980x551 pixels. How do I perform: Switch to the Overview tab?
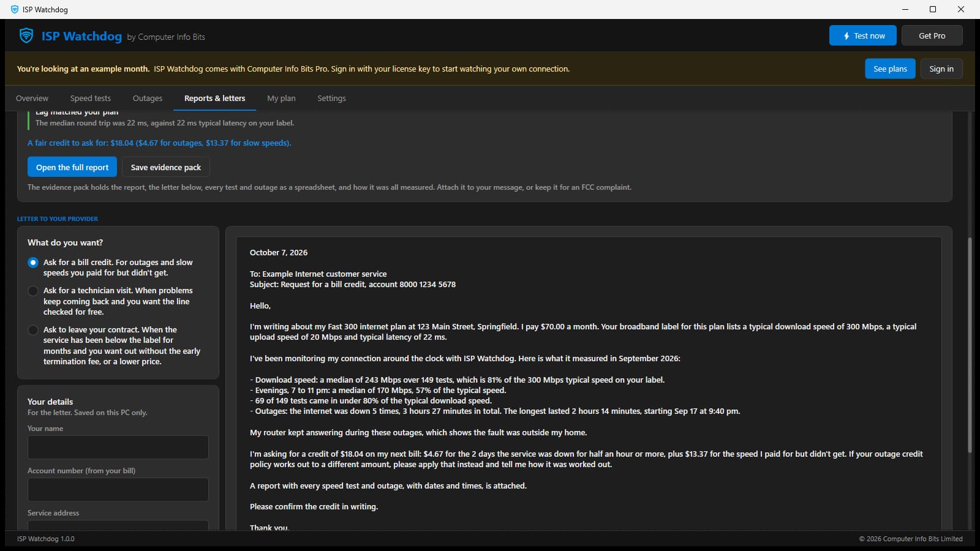coord(32,98)
